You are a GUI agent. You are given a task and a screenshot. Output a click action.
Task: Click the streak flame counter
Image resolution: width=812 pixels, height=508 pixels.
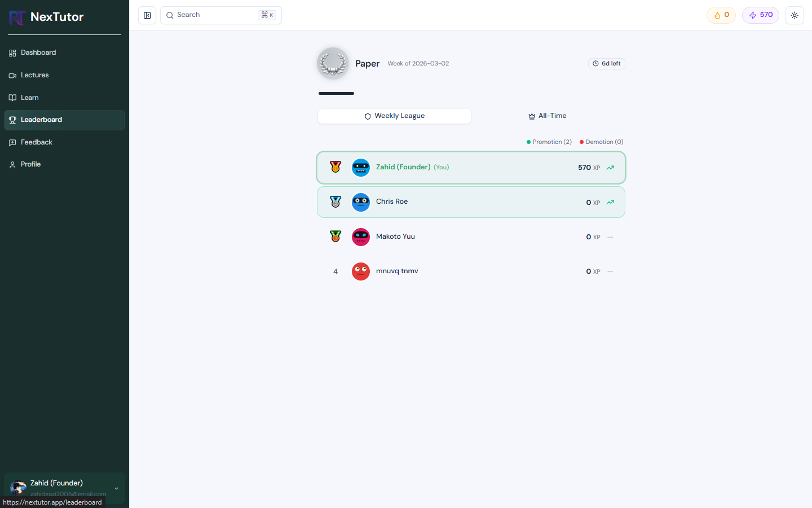(x=721, y=15)
